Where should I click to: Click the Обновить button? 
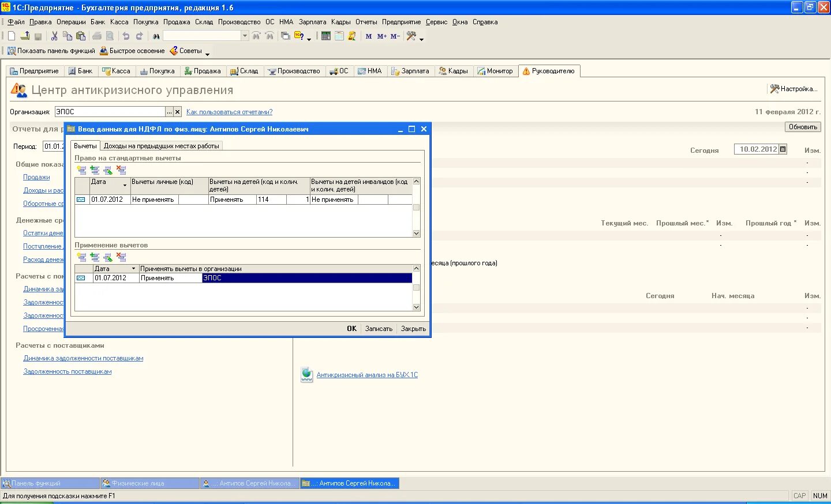point(803,127)
